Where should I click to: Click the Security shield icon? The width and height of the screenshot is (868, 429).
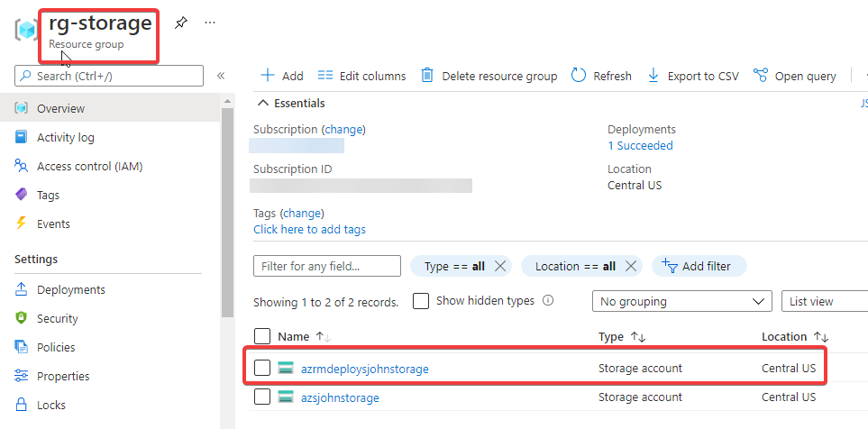tap(21, 318)
